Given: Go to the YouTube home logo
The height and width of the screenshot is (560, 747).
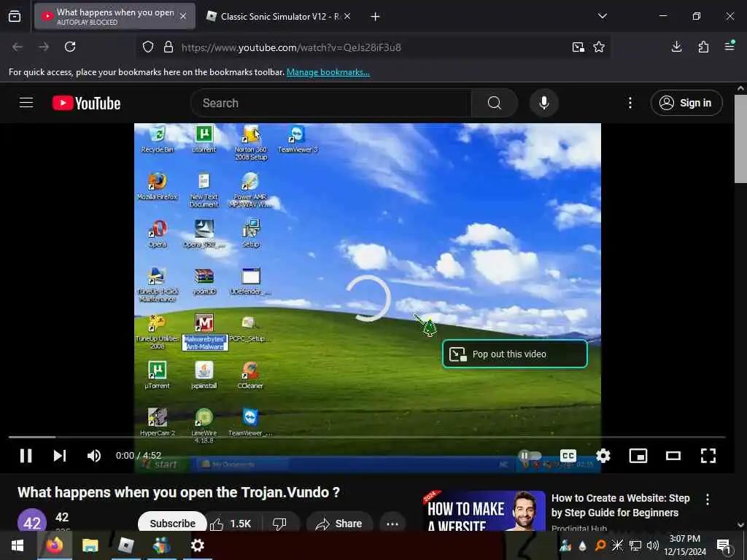Looking at the screenshot, I should pyautogui.click(x=86, y=103).
